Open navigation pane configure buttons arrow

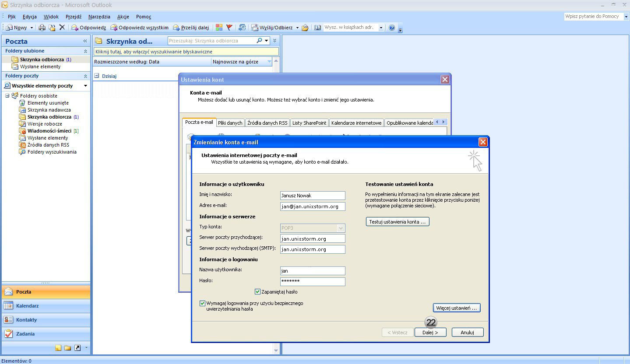pos(86,348)
